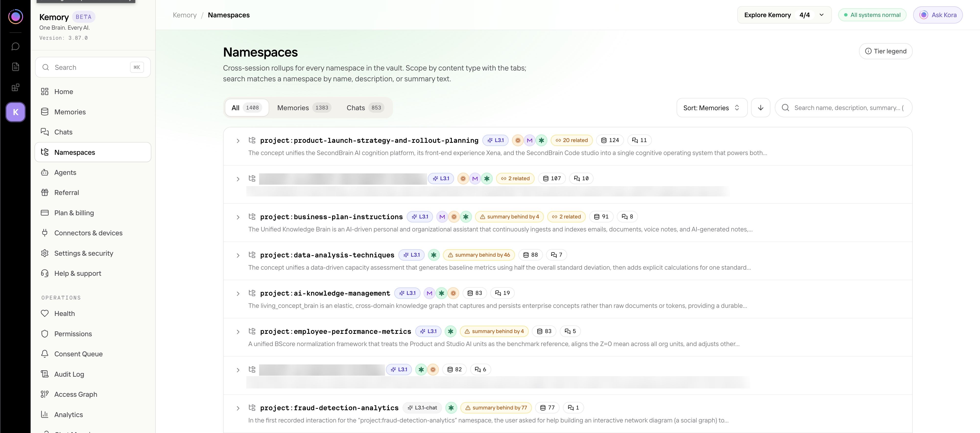Click Kemory breadcrumb link
Viewport: 980px width, 433px height.
click(184, 15)
